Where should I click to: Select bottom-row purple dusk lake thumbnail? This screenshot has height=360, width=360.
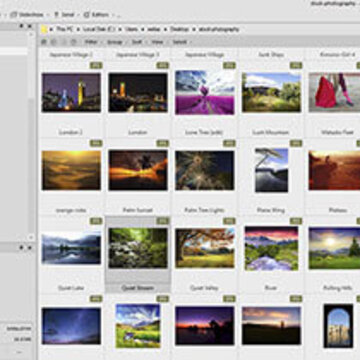tap(205, 326)
